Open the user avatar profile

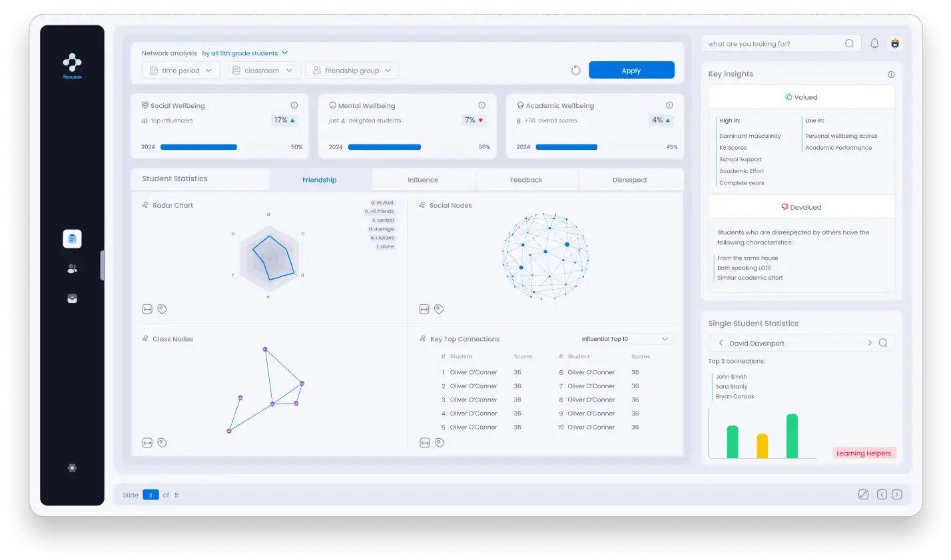coord(895,43)
